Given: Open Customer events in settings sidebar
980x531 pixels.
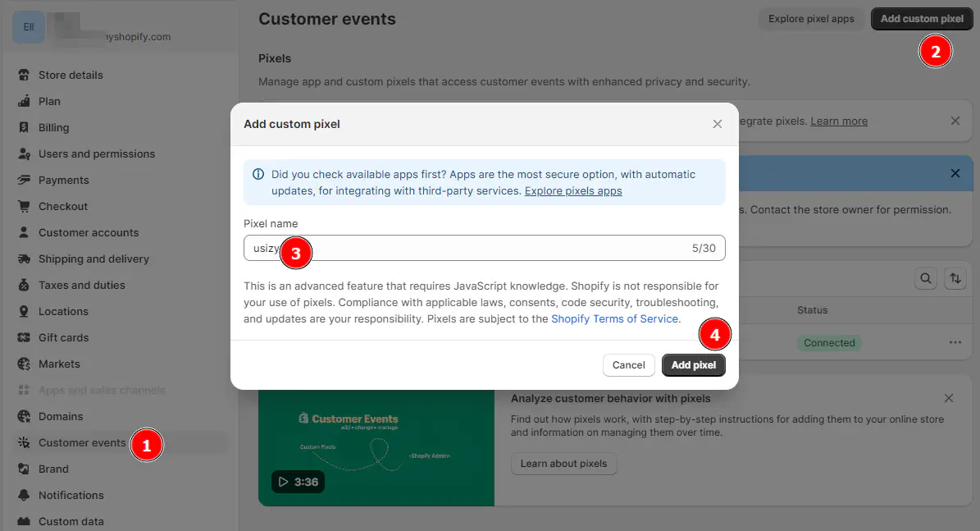Looking at the screenshot, I should 82,442.
